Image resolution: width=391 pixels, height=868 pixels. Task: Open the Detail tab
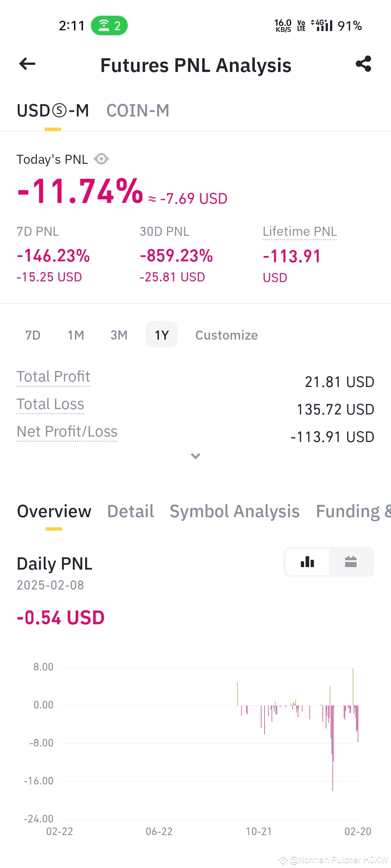(131, 511)
